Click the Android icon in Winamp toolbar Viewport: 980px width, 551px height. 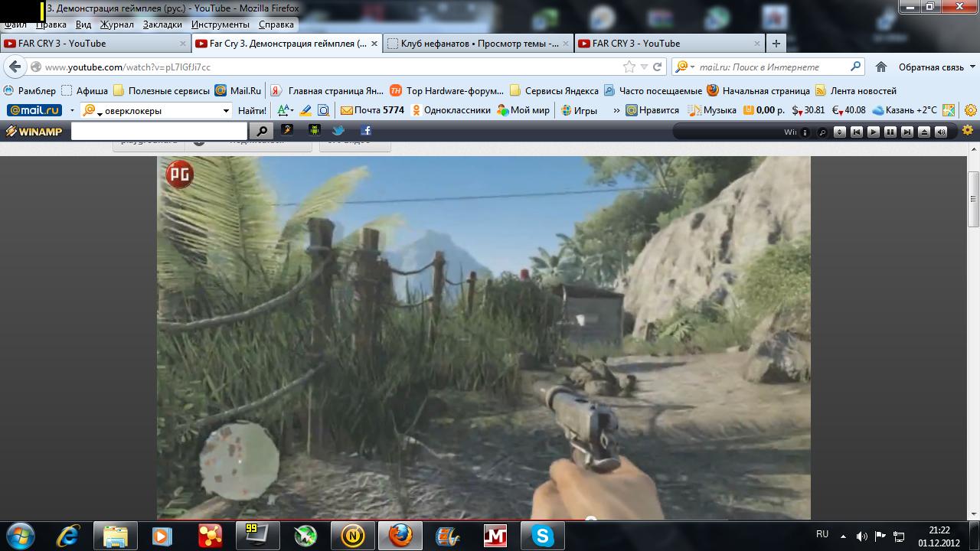pyautogui.click(x=314, y=131)
